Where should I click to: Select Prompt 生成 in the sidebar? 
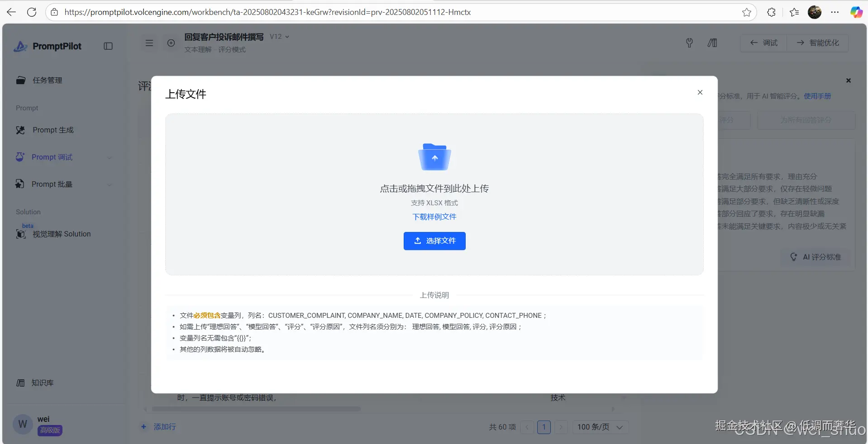pyautogui.click(x=53, y=130)
